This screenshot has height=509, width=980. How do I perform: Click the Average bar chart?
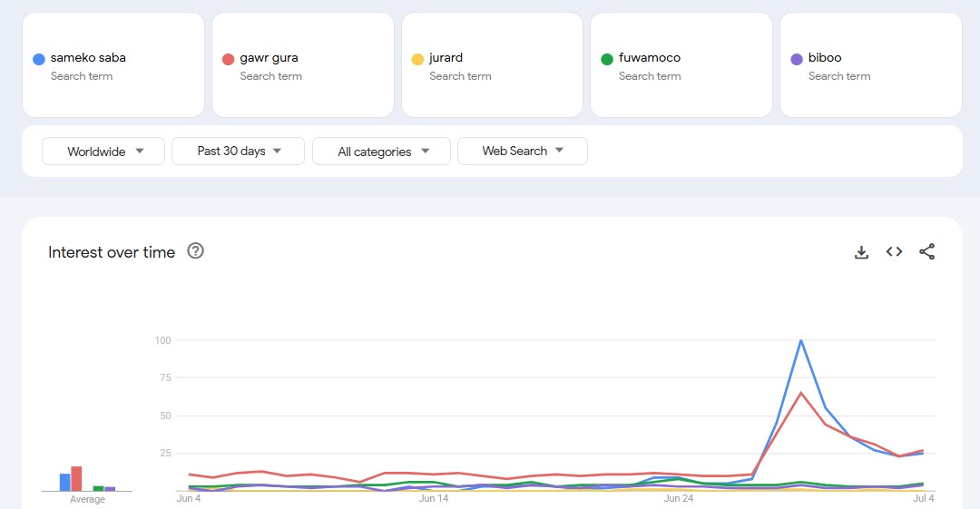point(87,479)
